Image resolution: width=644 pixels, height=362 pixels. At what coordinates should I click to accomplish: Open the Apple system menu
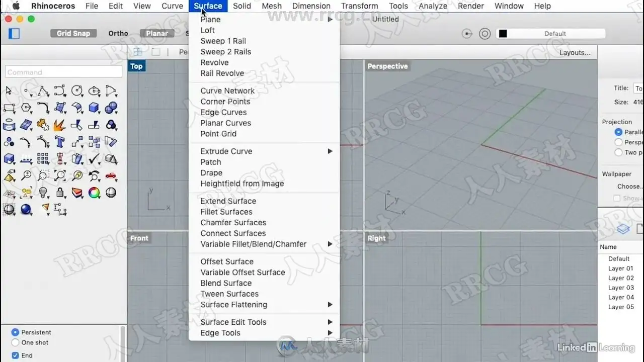[x=16, y=6]
